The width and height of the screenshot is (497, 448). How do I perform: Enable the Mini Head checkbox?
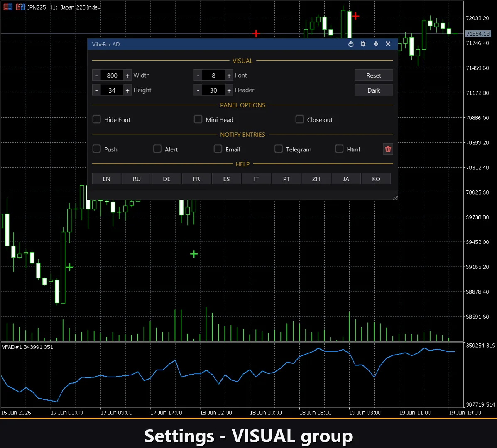click(198, 119)
